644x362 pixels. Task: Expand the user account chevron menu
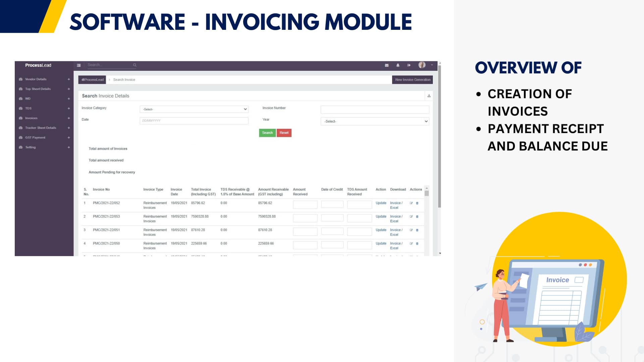click(x=432, y=65)
